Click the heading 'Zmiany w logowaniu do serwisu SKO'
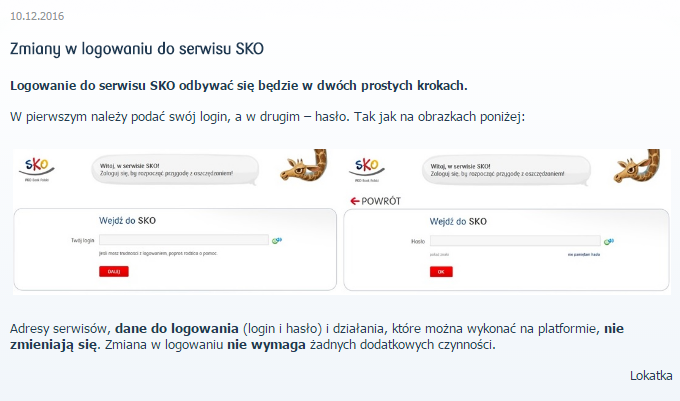680x401 pixels. (x=137, y=49)
